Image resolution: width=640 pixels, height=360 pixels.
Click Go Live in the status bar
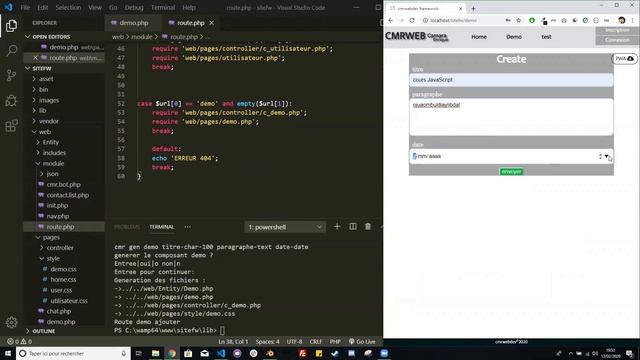(x=362, y=341)
